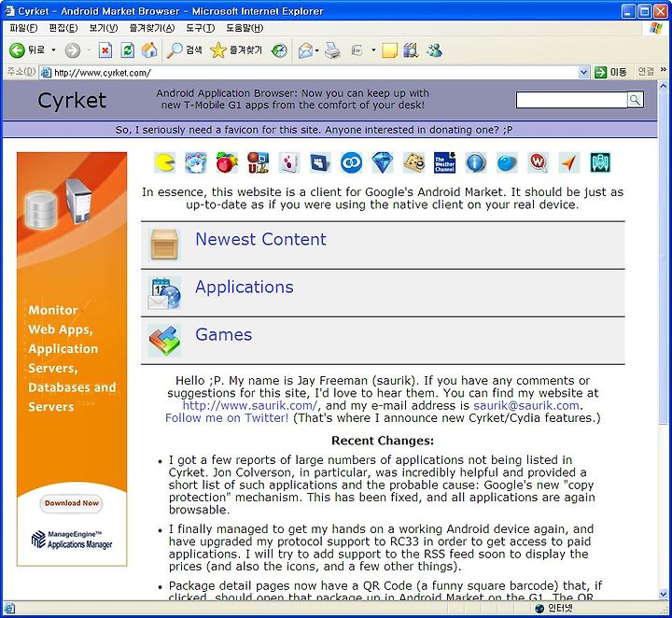Click the address bar URL field
The height and width of the screenshot is (618, 672).
point(315,73)
